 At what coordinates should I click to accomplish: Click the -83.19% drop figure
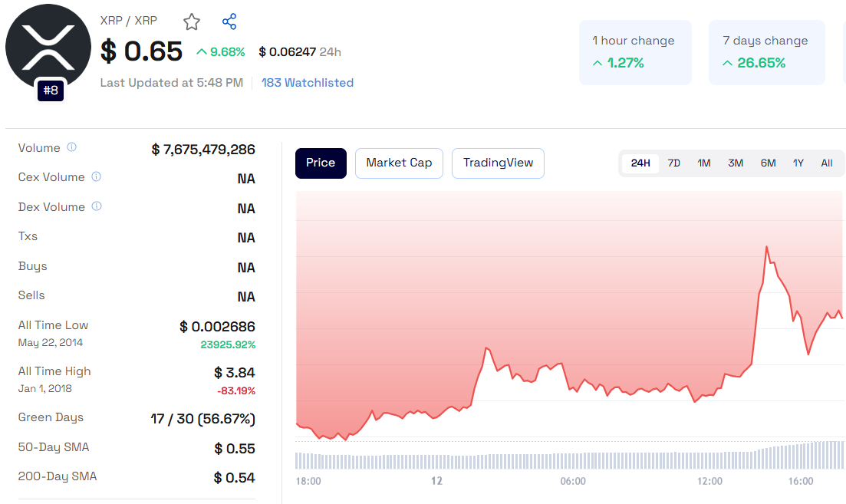click(236, 390)
